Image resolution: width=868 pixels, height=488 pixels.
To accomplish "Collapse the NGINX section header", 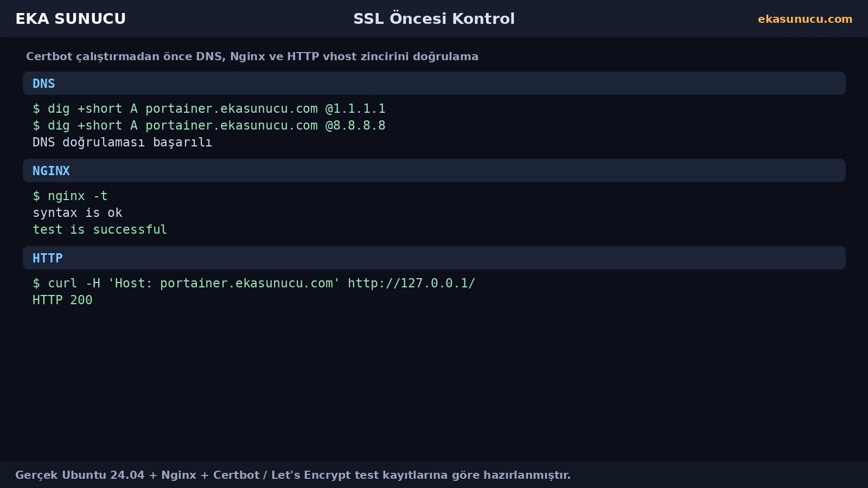I will click(x=434, y=171).
